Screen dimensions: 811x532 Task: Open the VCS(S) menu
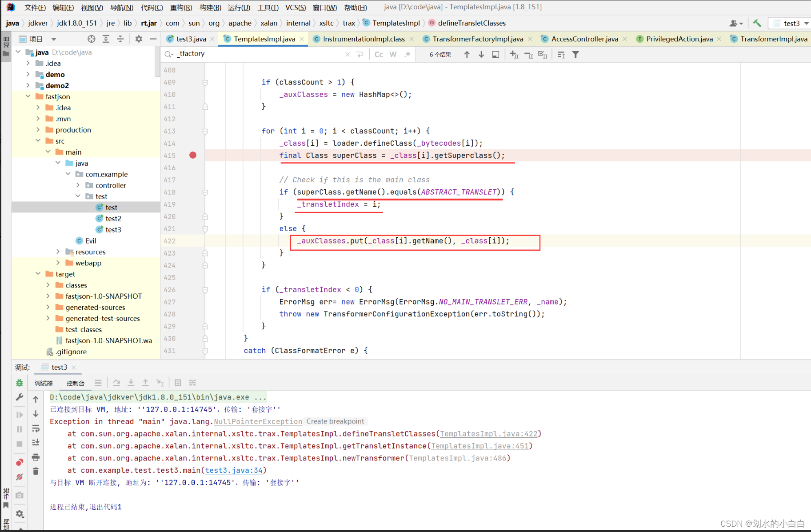[x=296, y=7]
